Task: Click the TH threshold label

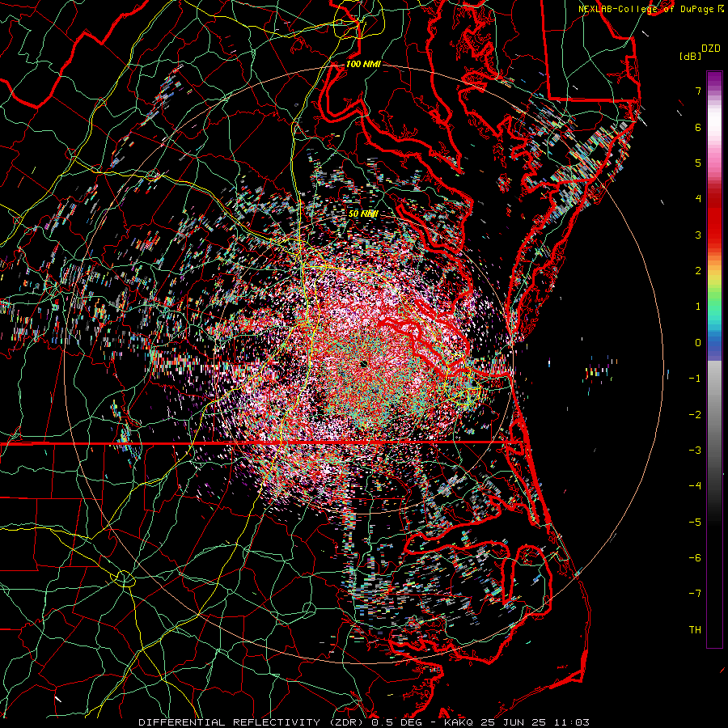Action: pos(695,630)
